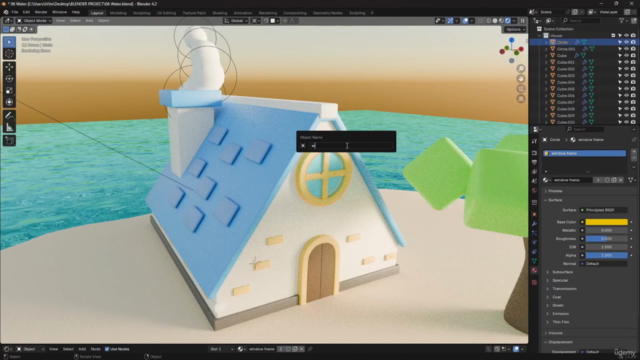Open the Object Data green triangle tab
The width and height of the screenshot is (640, 360).
coord(534,261)
